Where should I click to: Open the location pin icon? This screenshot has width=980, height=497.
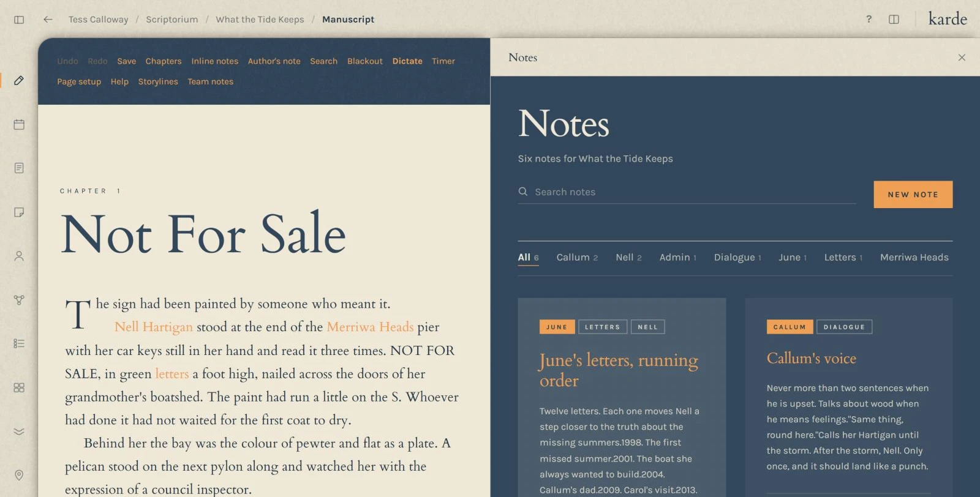[19, 475]
